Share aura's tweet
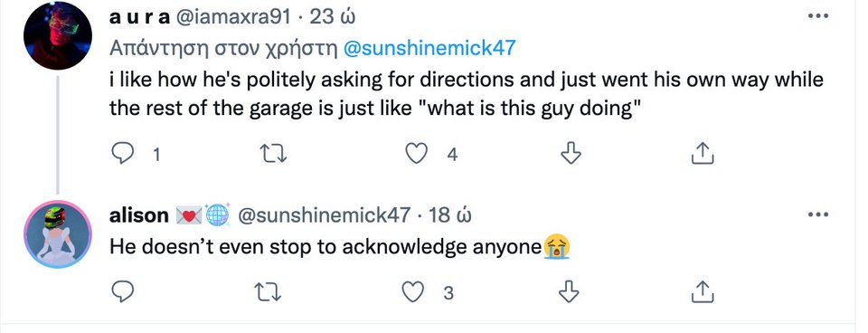The width and height of the screenshot is (868, 333). click(703, 154)
